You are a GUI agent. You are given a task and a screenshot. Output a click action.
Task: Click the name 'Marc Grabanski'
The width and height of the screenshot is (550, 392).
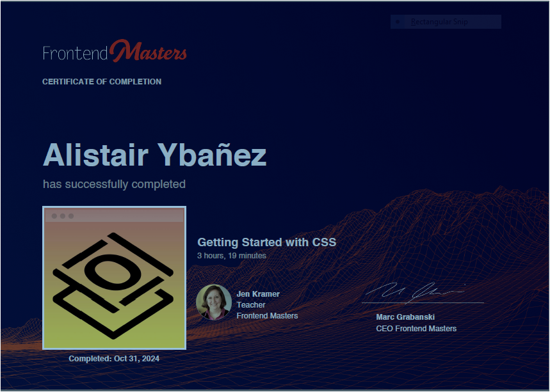(x=405, y=317)
